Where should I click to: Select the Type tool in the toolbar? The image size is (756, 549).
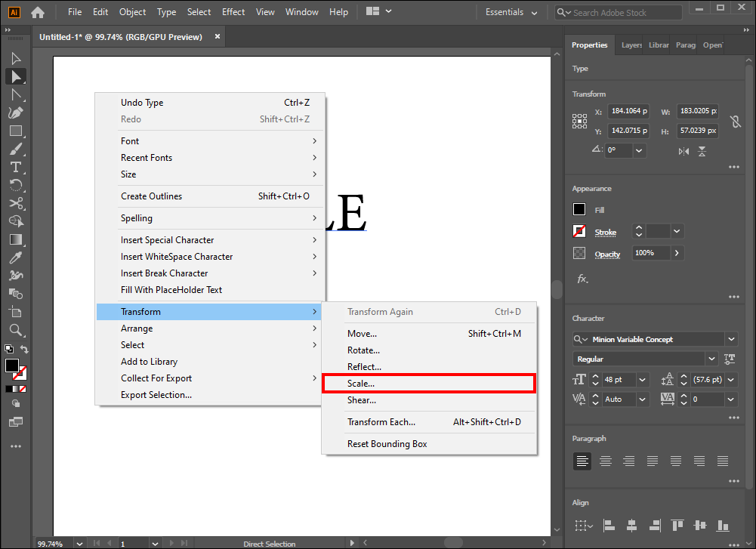coord(15,167)
